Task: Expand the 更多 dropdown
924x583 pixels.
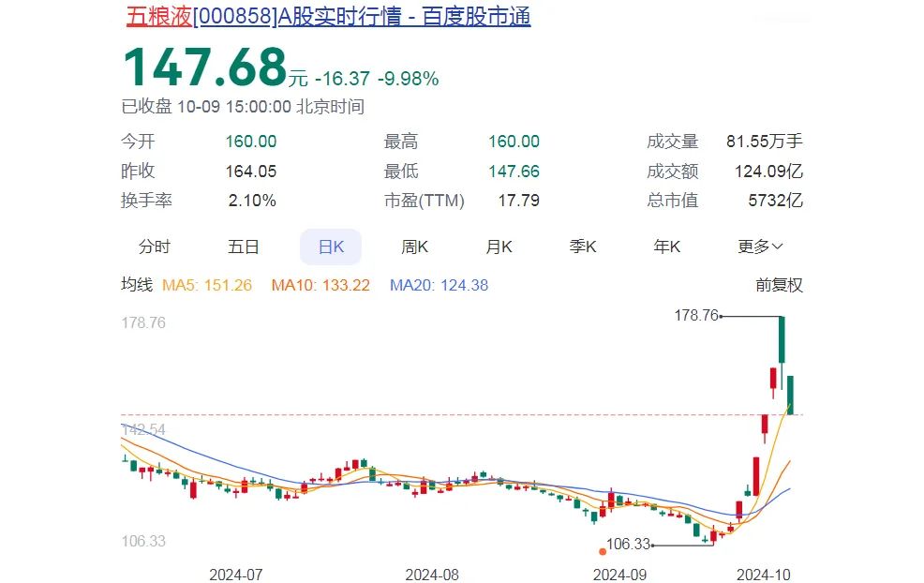Action: (760, 247)
